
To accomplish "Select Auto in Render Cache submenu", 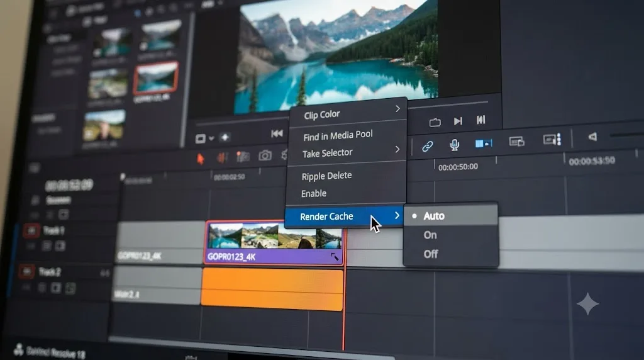I will click(451, 216).
